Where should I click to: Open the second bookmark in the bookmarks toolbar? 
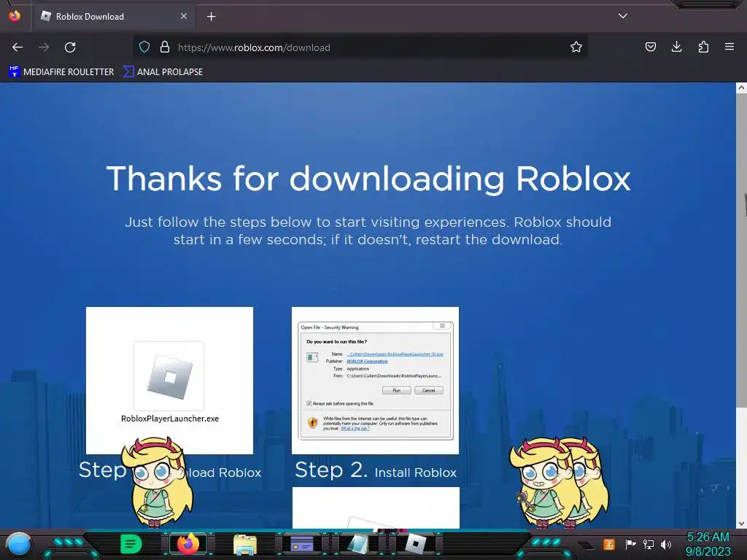(163, 72)
